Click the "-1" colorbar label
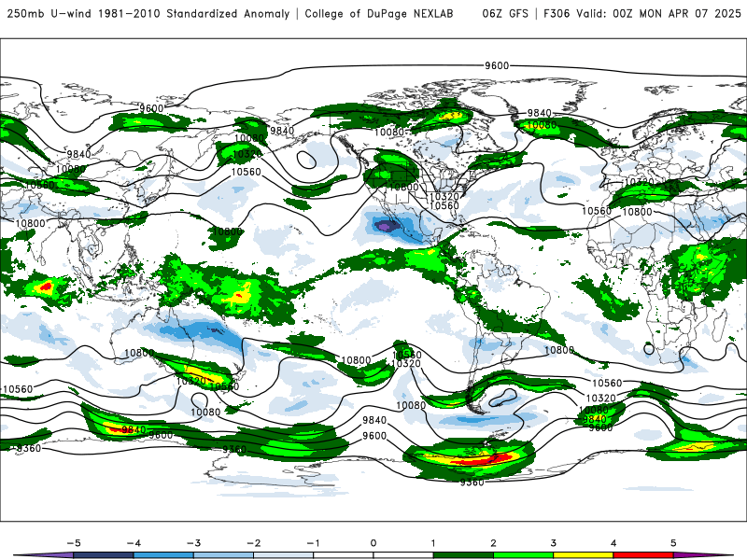Image resolution: width=747 pixels, height=560 pixels. (x=313, y=543)
